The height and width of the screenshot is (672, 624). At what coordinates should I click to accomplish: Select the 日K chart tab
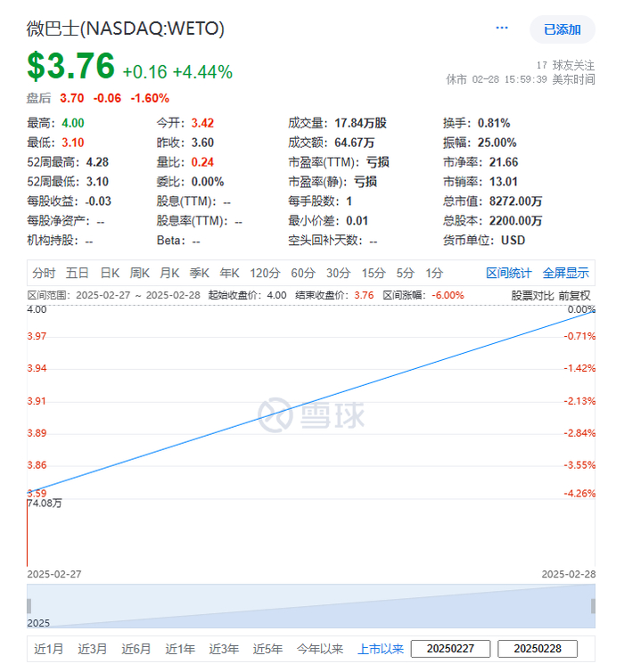110,273
